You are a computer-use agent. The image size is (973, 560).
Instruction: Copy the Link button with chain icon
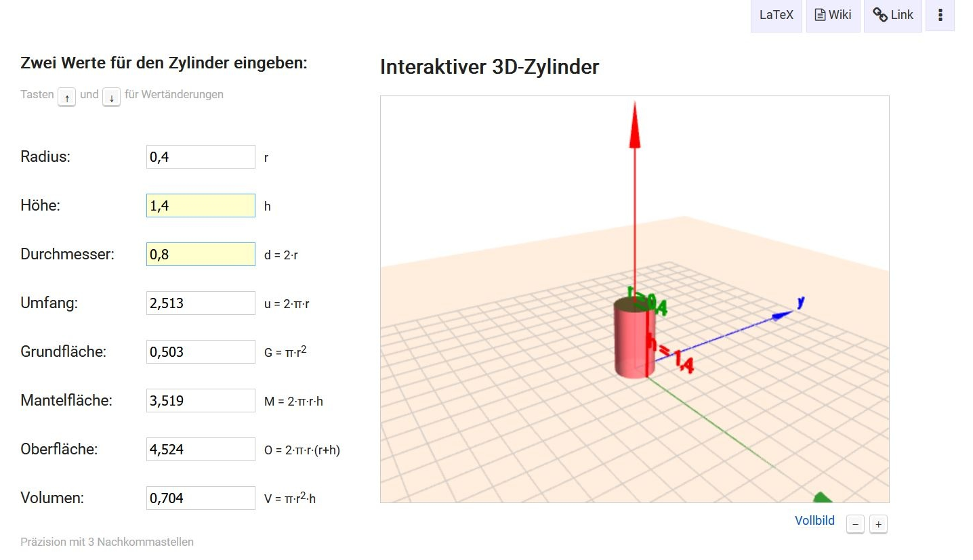[892, 15]
